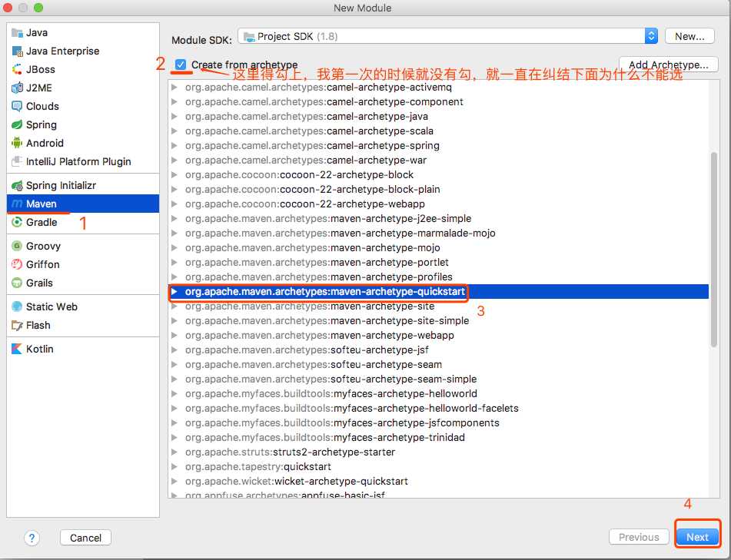The image size is (731, 560).
Task: Click the Gradle icon
Action: click(17, 222)
